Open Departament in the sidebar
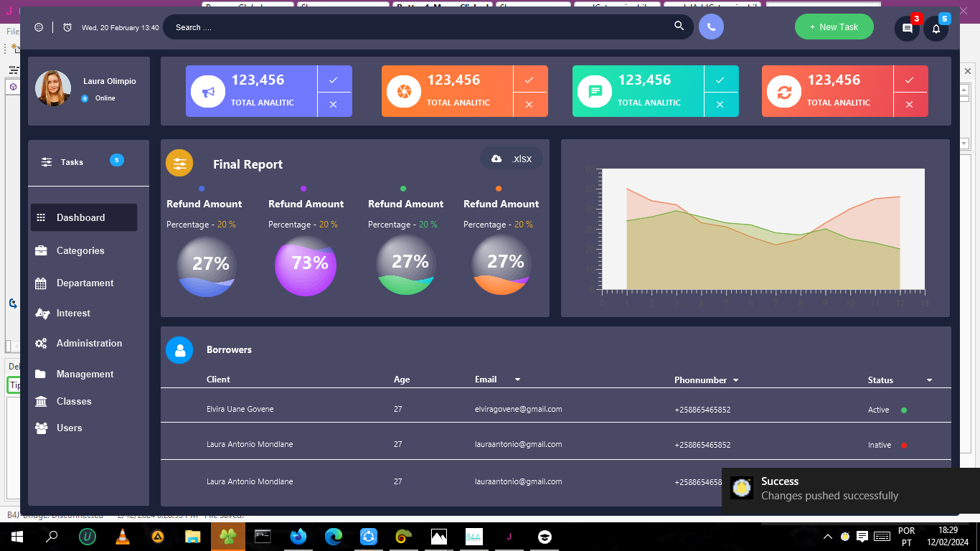 point(85,283)
